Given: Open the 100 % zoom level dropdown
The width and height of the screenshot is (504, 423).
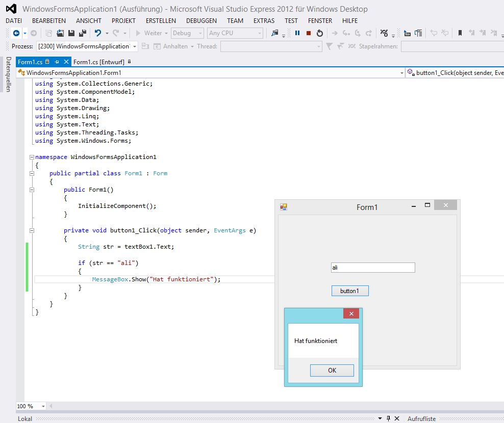Looking at the screenshot, I should pyautogui.click(x=43, y=406).
